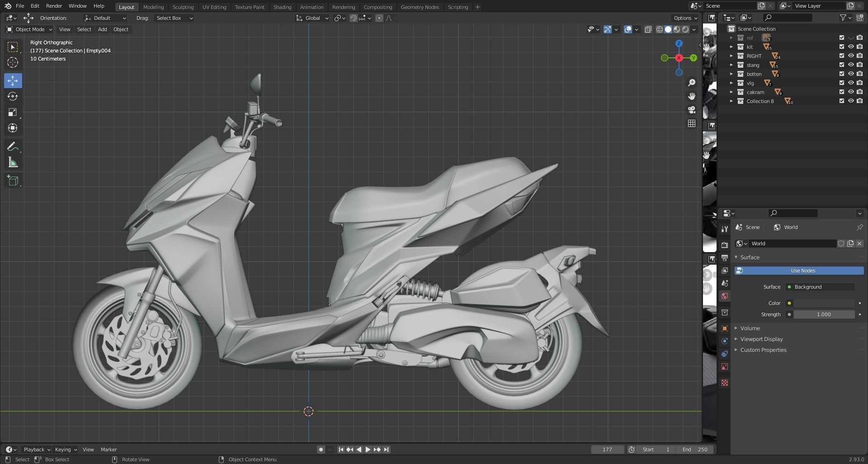Screen dimensions: 868x464
Task: Click the current frame field showing 177
Action: click(608, 449)
